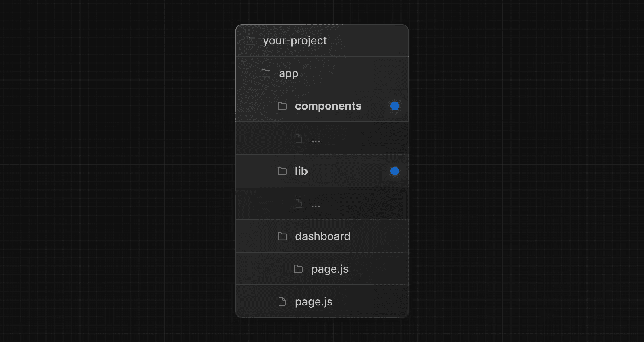Viewport: 644px width, 342px height.
Task: Select the dashboard folder label
Action: point(322,236)
